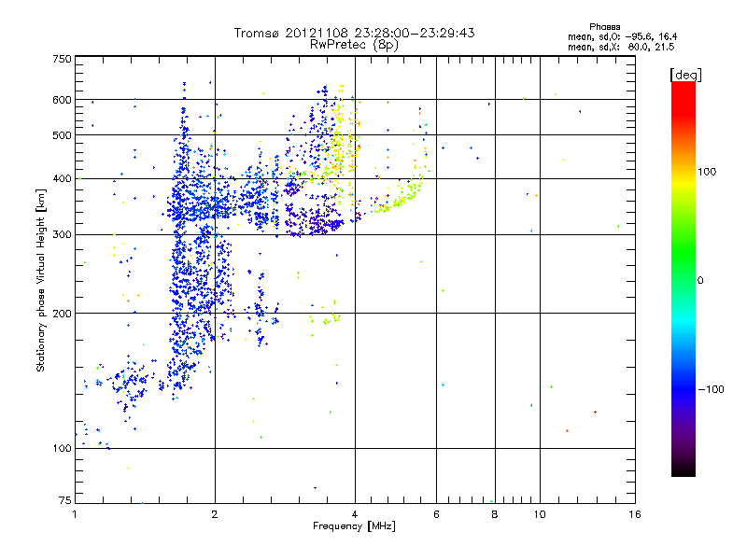Click the y-axis tick label "100"
Image resolution: width=747 pixels, height=560 pixels.
point(62,449)
